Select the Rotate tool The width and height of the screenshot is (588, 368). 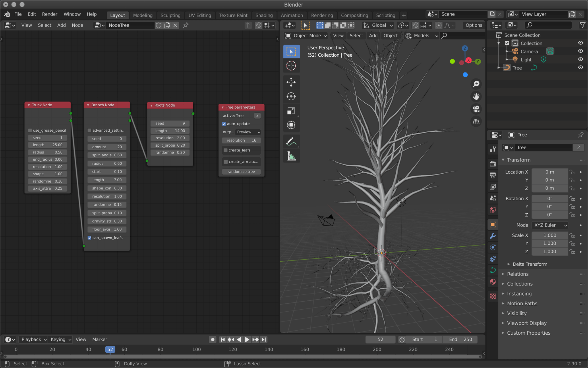[x=291, y=97]
